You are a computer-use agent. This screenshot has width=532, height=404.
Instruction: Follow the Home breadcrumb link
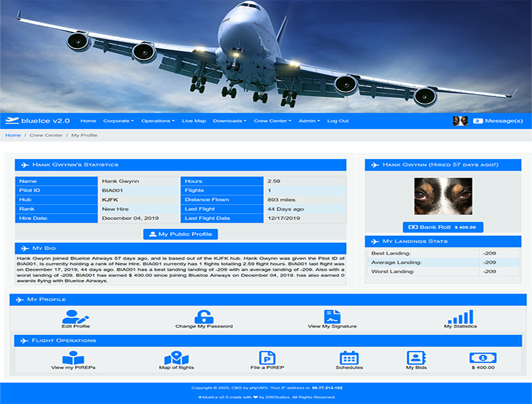click(13, 135)
